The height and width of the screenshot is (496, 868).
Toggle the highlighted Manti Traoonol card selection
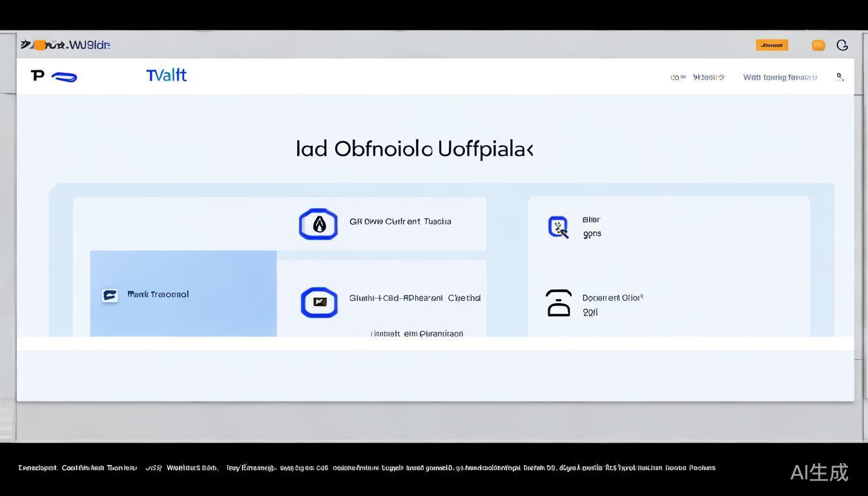click(x=183, y=294)
